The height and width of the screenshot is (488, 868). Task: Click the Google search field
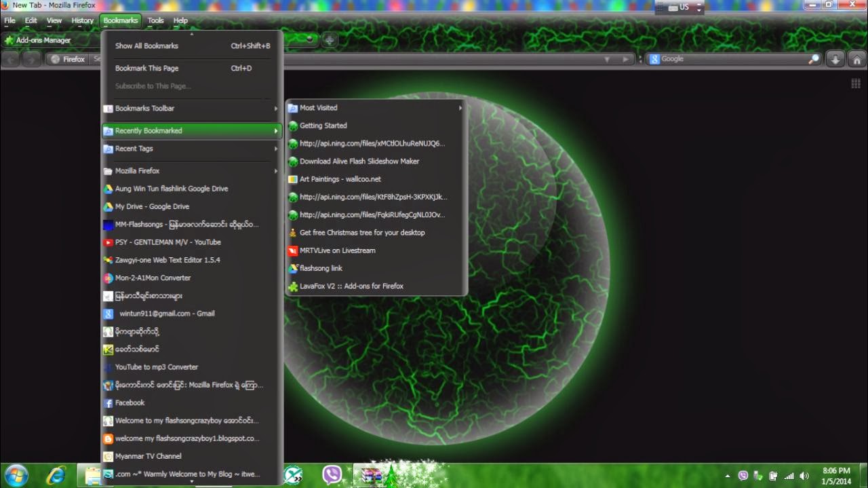click(734, 59)
